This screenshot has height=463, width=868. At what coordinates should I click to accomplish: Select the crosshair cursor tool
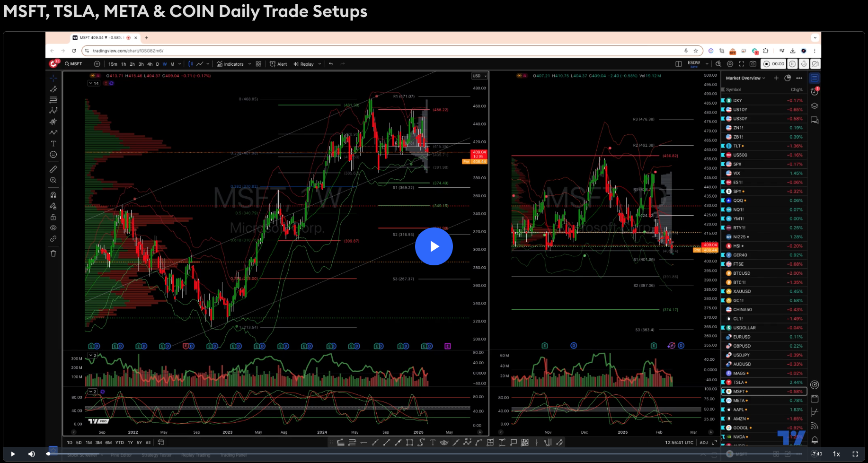click(x=53, y=78)
